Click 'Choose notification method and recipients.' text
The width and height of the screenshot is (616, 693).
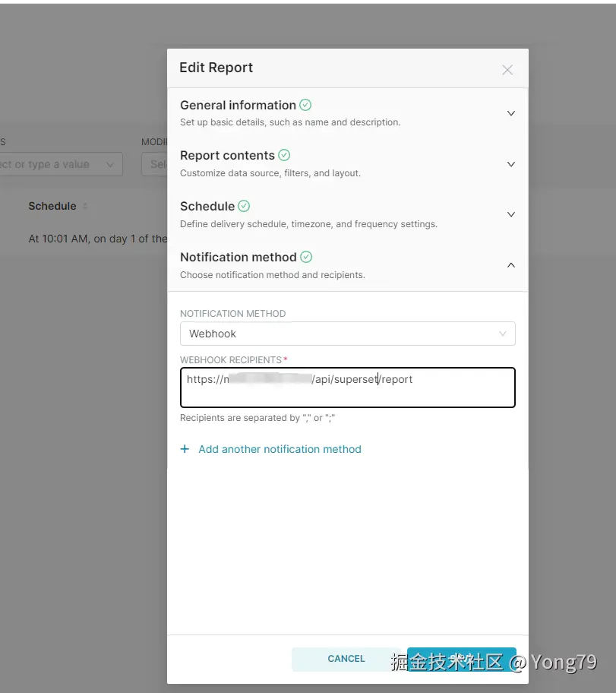click(272, 275)
